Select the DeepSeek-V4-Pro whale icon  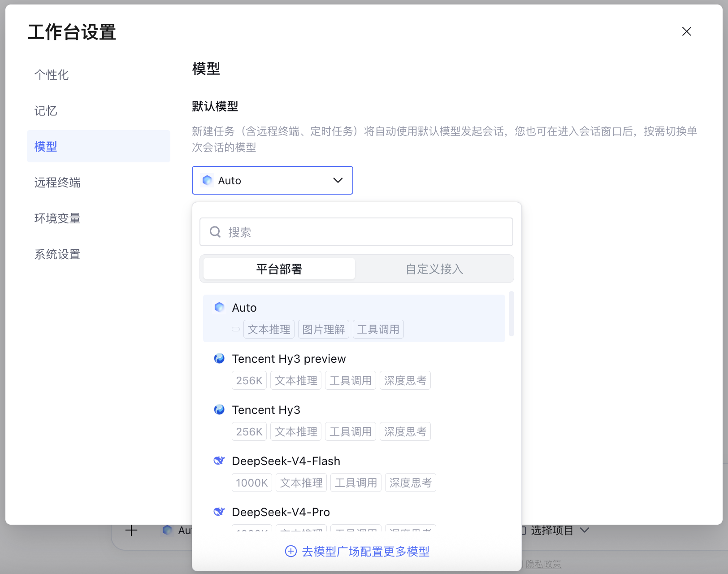219,512
